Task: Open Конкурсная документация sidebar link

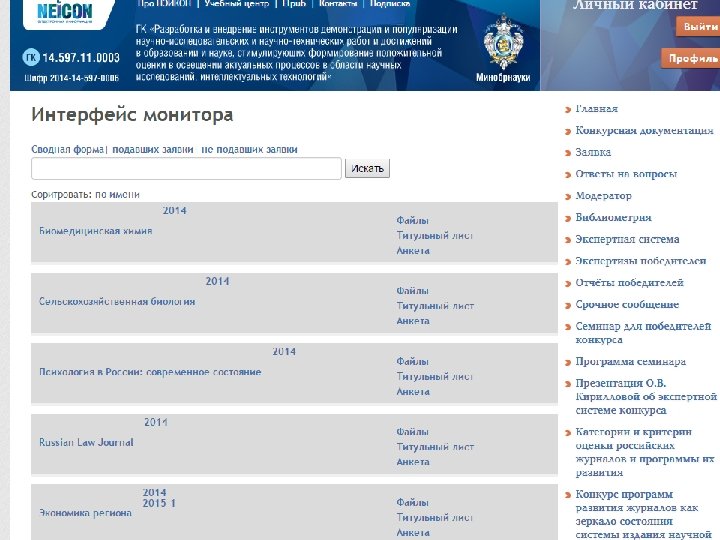Action: (644, 130)
